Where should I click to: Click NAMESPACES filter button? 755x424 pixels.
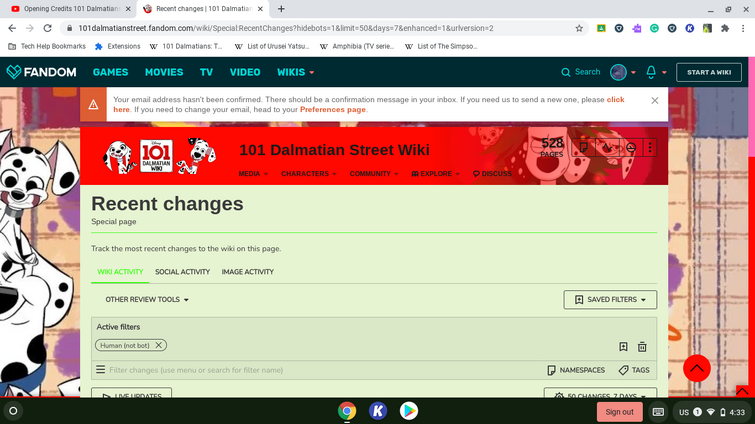click(x=576, y=370)
